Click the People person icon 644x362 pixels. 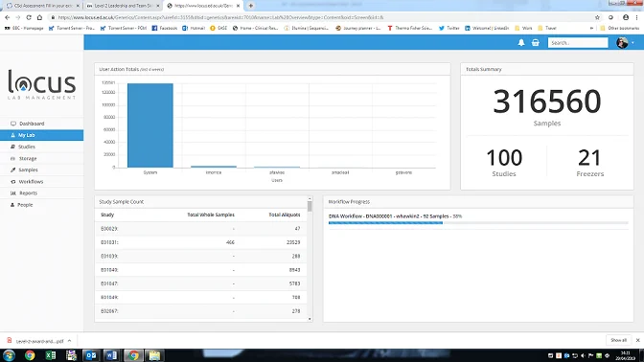click(12, 205)
